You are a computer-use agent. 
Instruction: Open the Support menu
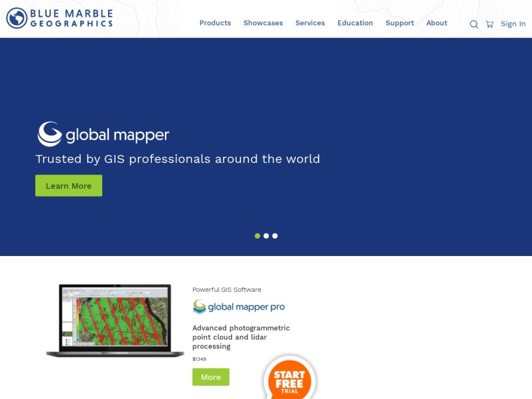tap(400, 23)
